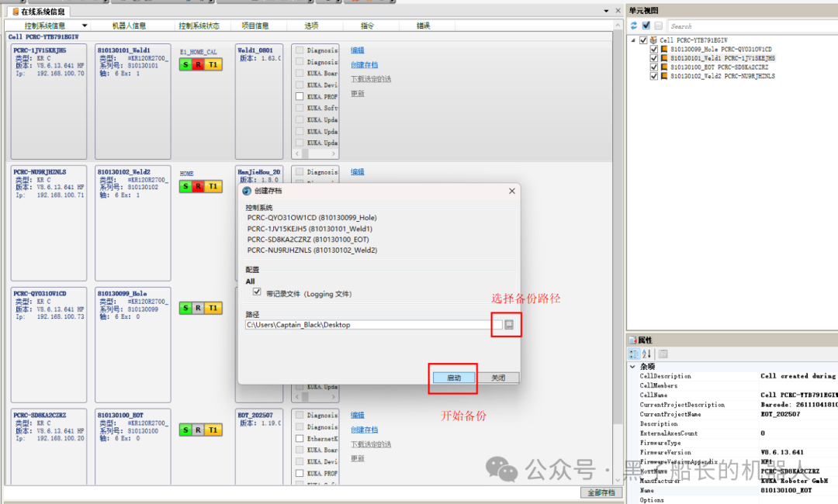Uncheck 810130099_Hole in the cell tree

[x=654, y=49]
